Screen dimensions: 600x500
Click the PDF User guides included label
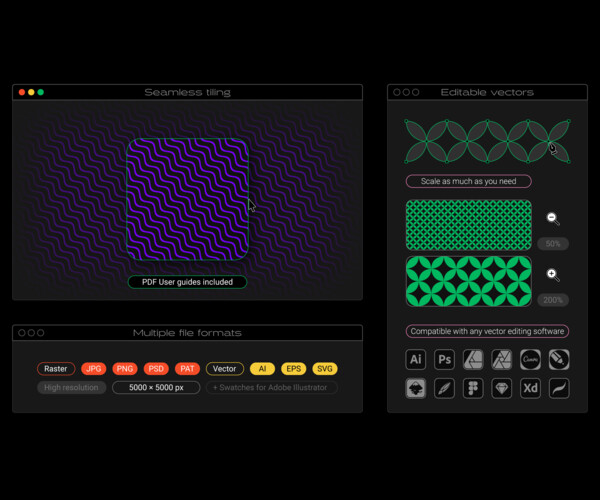[x=187, y=282]
